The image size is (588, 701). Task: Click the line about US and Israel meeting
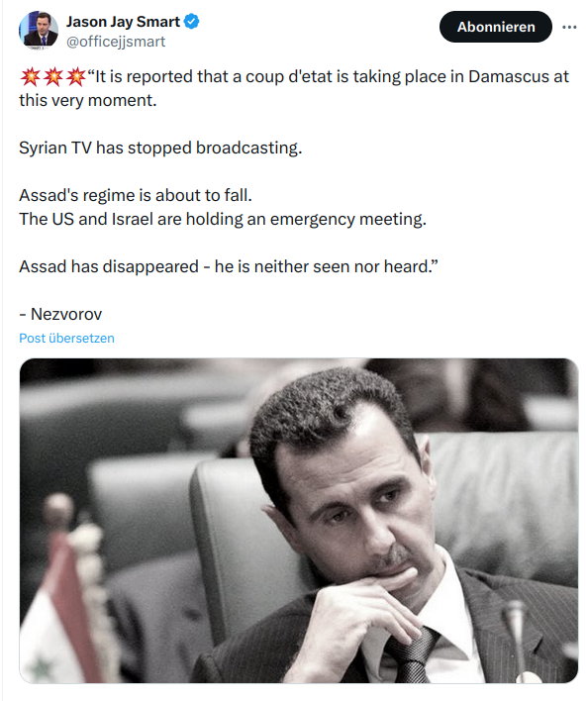click(x=223, y=219)
